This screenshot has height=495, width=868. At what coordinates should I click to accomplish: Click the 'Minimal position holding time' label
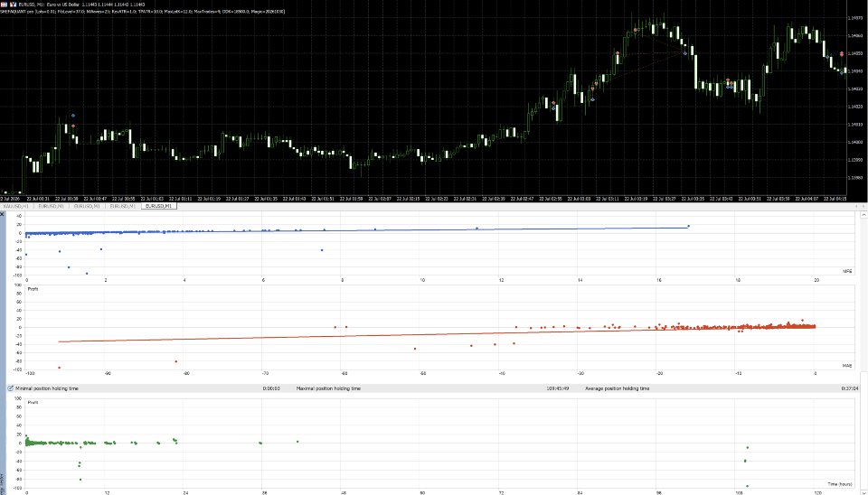tap(47, 388)
